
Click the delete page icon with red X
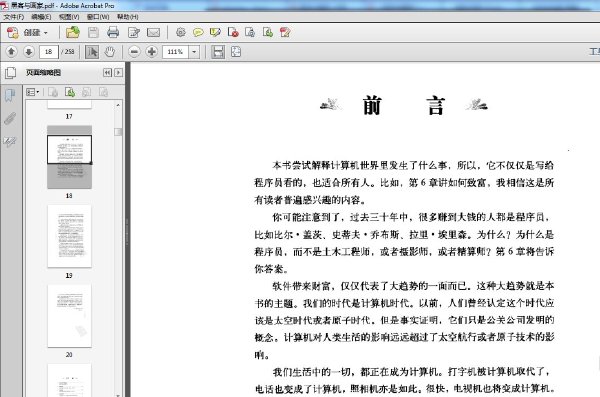tap(233, 33)
